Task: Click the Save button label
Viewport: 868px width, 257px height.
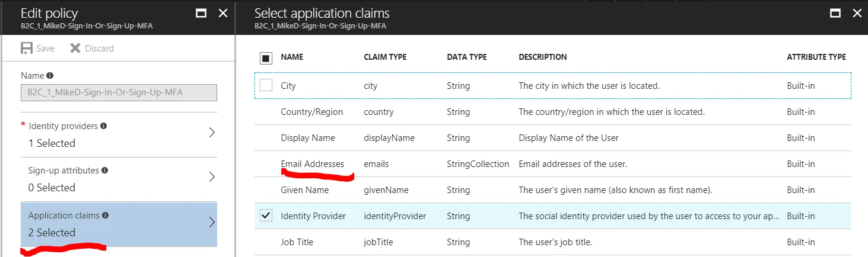Action: (x=45, y=49)
